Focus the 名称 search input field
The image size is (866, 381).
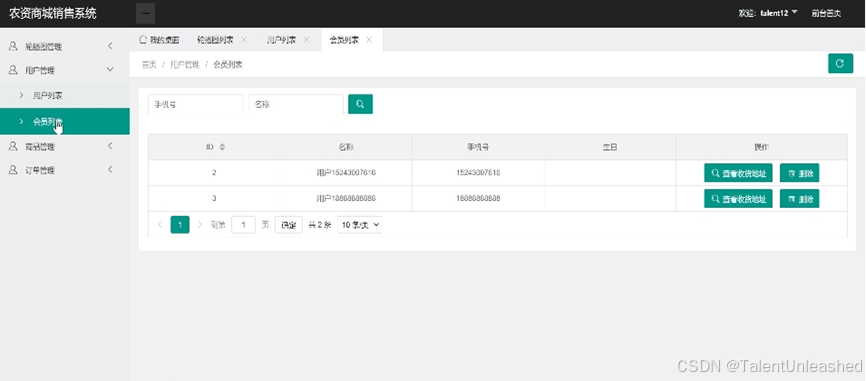(x=296, y=104)
